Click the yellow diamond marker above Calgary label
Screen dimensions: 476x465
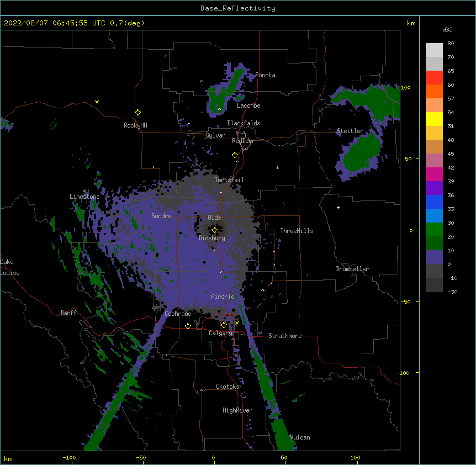224,325
